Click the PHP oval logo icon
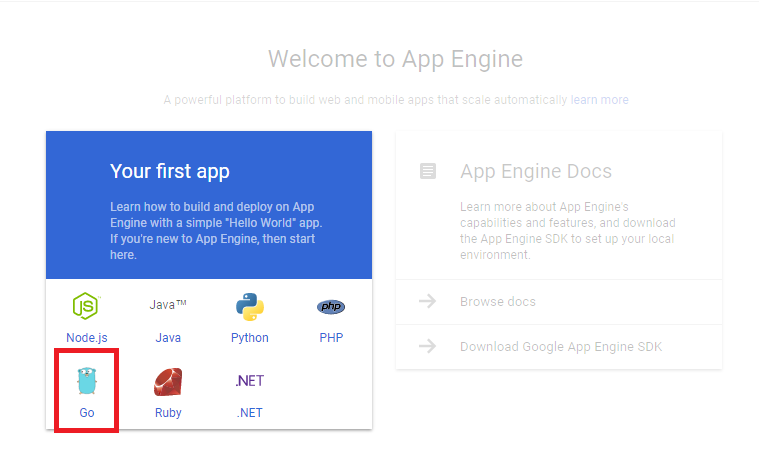 (331, 306)
